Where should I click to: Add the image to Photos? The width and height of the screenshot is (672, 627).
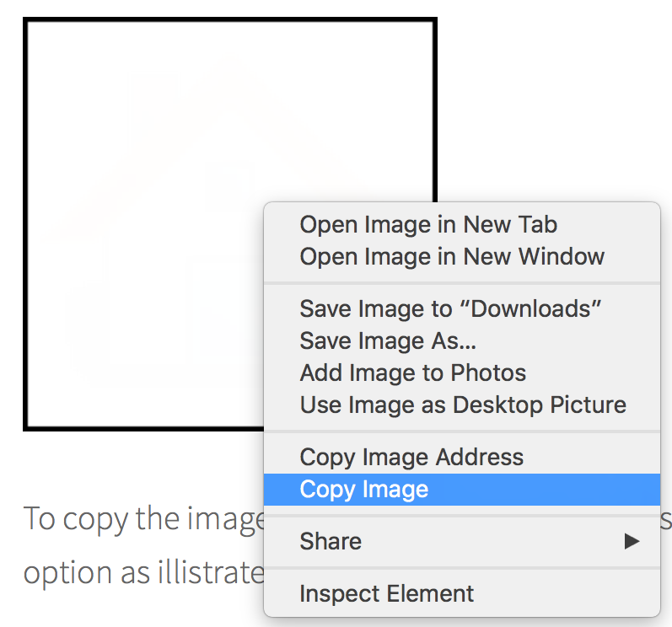click(x=412, y=372)
